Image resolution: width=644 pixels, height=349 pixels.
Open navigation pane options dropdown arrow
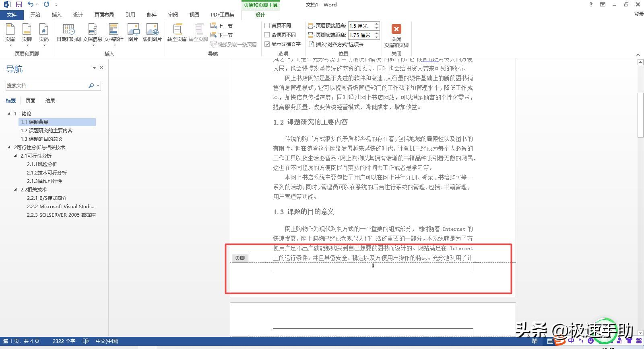tap(94, 68)
